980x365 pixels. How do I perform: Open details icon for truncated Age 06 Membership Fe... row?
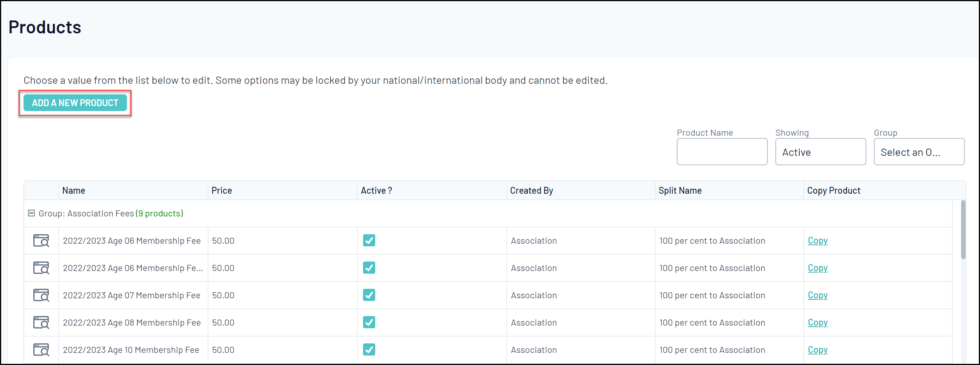pyautogui.click(x=41, y=268)
